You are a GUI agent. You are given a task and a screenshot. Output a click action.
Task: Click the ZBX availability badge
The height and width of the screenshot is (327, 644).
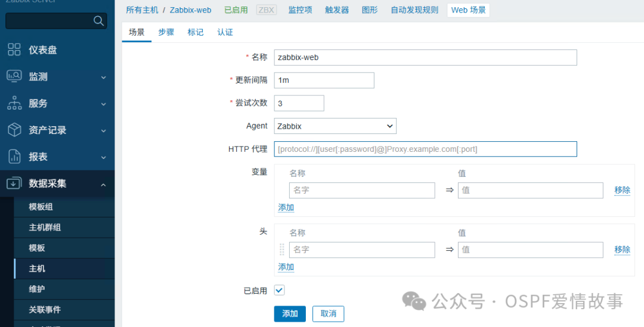[267, 10]
